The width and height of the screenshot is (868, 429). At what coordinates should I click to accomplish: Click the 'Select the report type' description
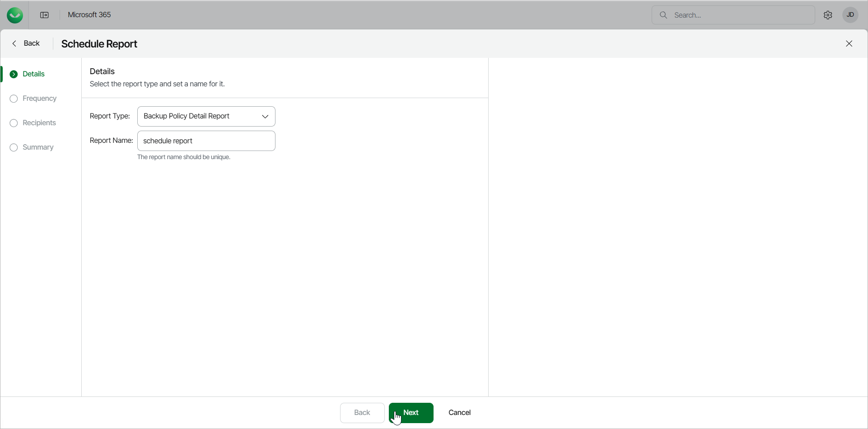click(x=157, y=84)
